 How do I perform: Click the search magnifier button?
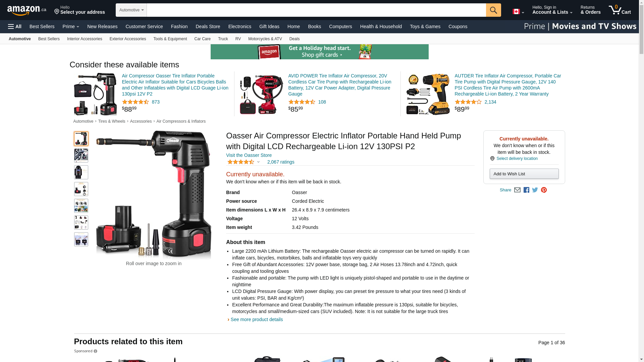493,10
